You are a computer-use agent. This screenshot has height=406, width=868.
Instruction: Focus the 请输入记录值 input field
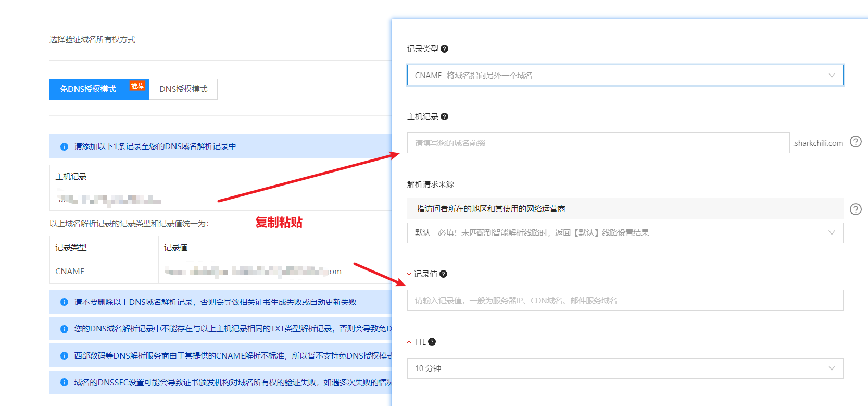tap(625, 300)
